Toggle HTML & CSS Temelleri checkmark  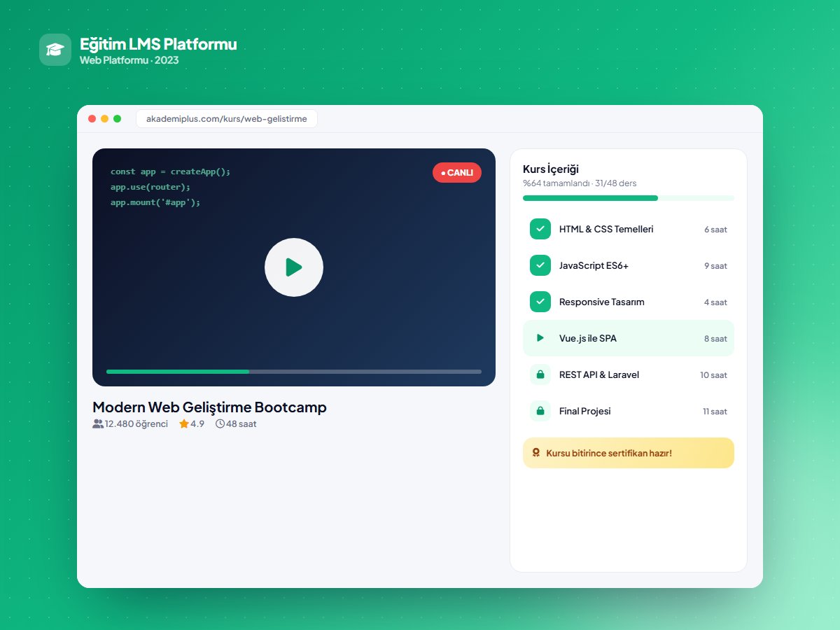pos(540,229)
